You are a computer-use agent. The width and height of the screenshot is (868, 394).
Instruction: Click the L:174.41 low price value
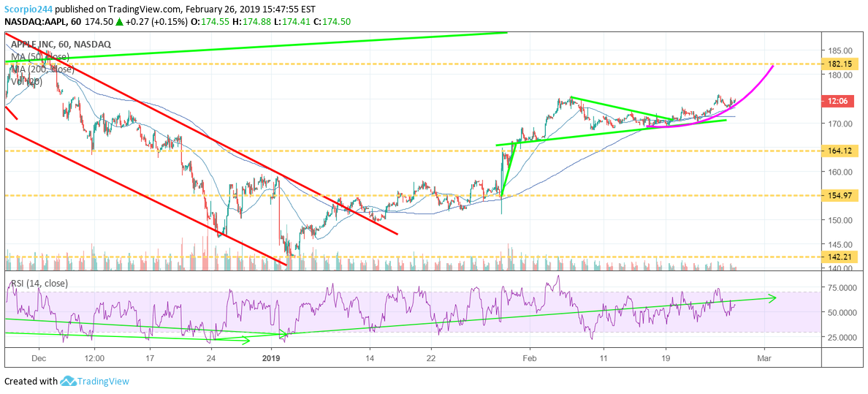pyautogui.click(x=290, y=22)
